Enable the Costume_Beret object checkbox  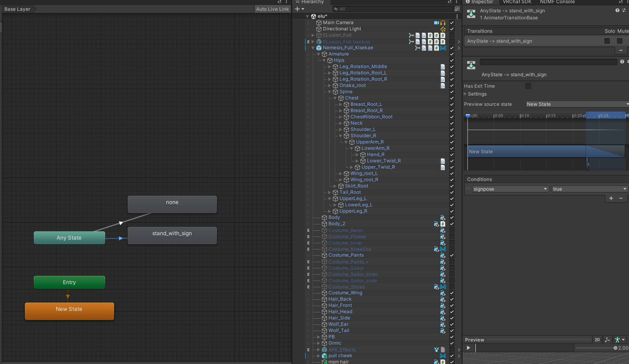pos(452,230)
